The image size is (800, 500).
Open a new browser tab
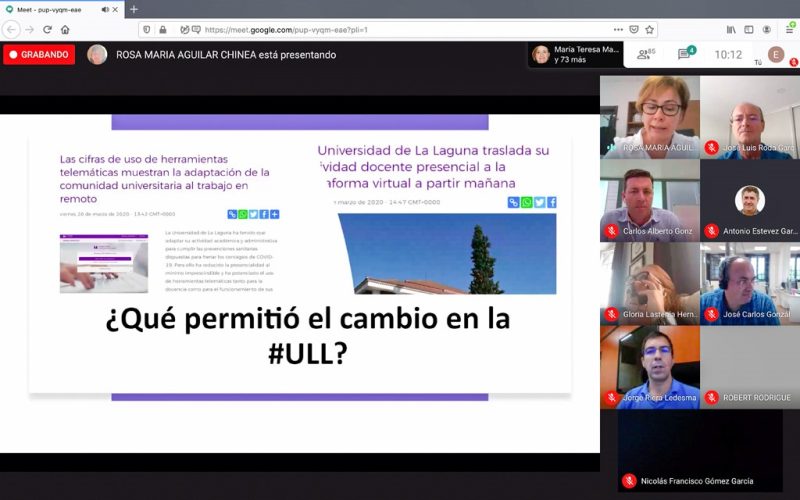click(x=134, y=9)
